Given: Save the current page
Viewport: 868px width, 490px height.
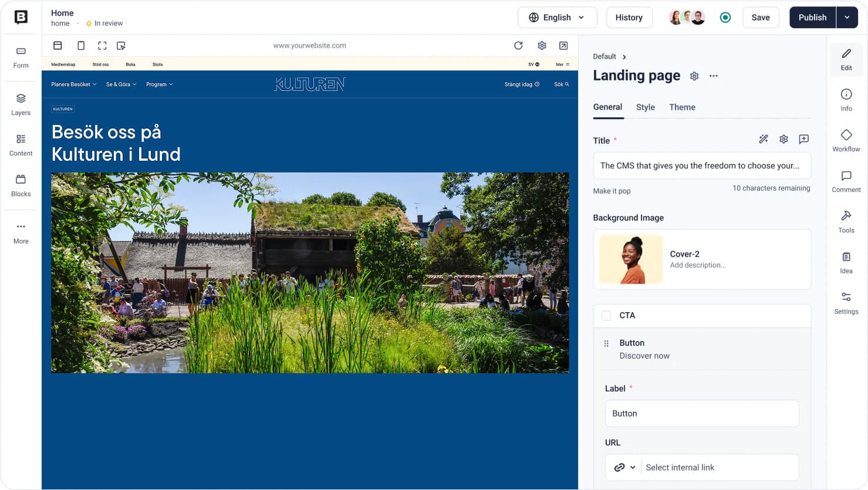Looking at the screenshot, I should (x=761, y=17).
